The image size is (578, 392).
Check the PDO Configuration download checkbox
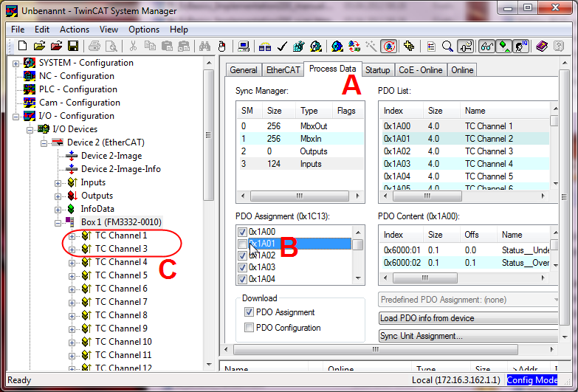click(249, 328)
